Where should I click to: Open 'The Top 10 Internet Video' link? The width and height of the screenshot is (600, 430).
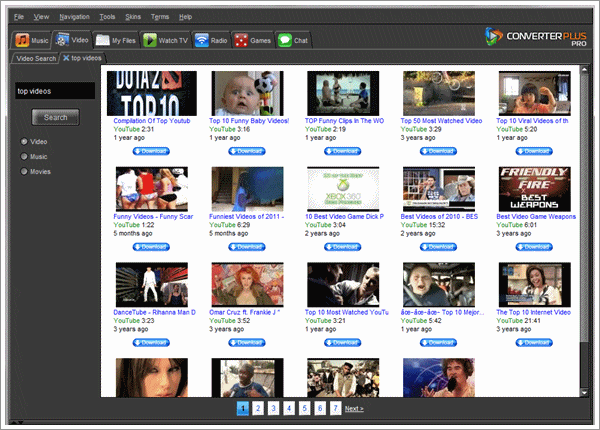coord(533,312)
